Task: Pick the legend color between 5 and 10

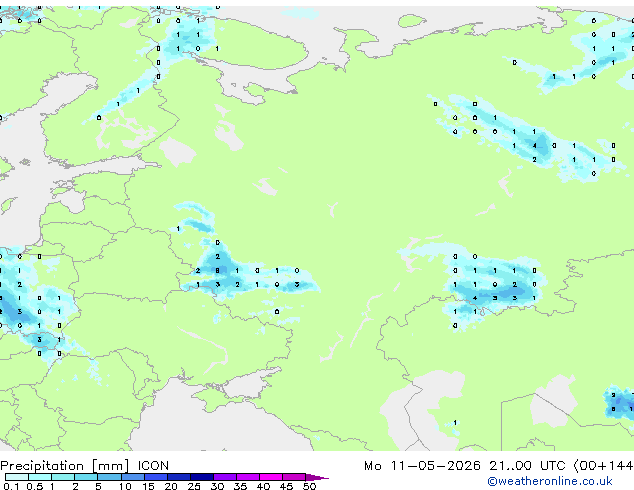Action: [x=109, y=477]
